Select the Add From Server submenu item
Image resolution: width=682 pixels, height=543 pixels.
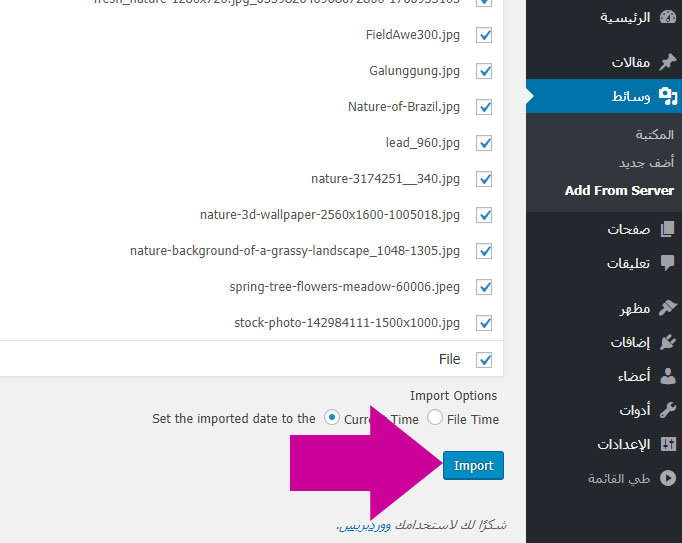[619, 191]
